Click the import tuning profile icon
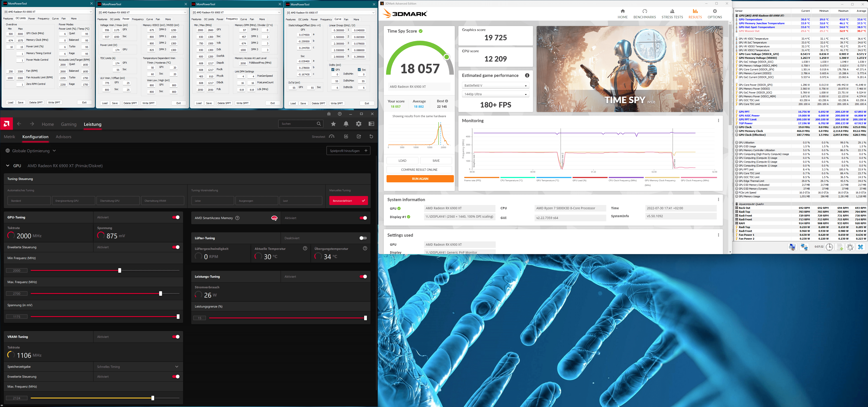The image size is (868, 407). click(346, 137)
